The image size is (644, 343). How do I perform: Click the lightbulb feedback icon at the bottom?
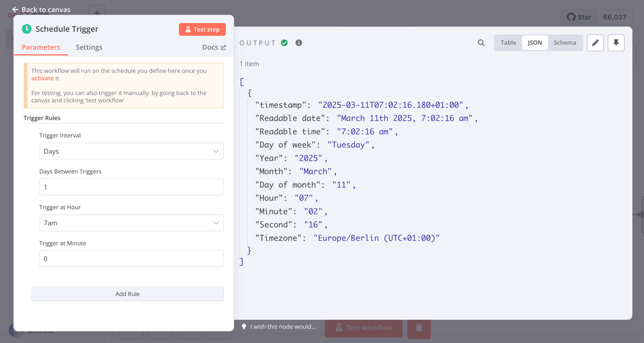[x=243, y=326]
